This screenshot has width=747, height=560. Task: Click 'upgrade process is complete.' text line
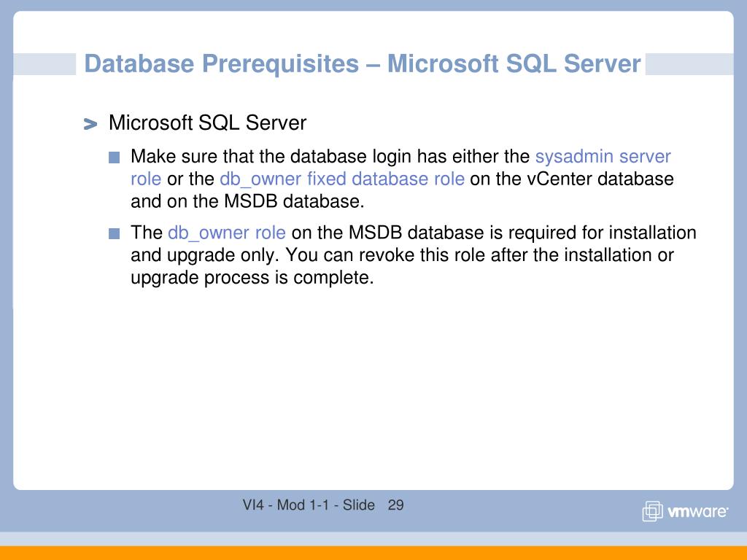252,278
